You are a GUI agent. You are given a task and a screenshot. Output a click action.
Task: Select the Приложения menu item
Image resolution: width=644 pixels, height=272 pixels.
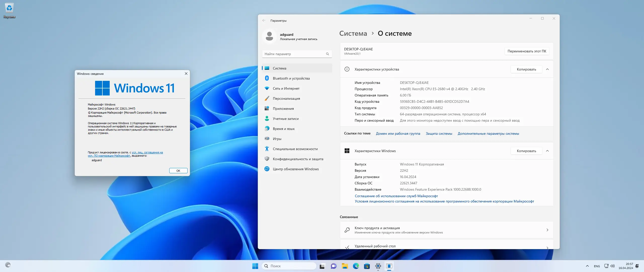point(283,109)
